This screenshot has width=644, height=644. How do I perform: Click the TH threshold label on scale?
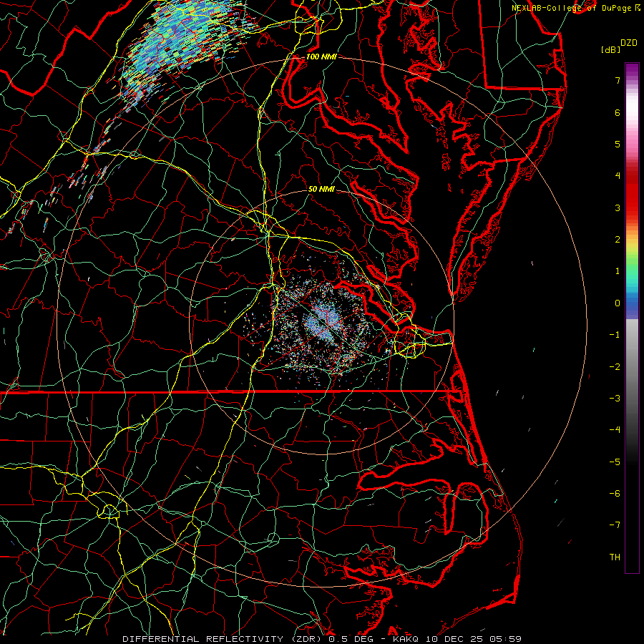point(615,557)
